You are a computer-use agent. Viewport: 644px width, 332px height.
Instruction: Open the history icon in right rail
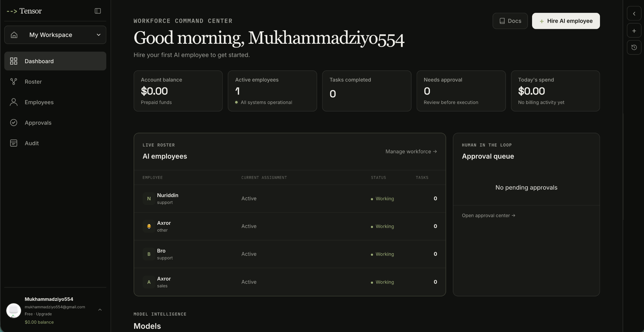(634, 47)
